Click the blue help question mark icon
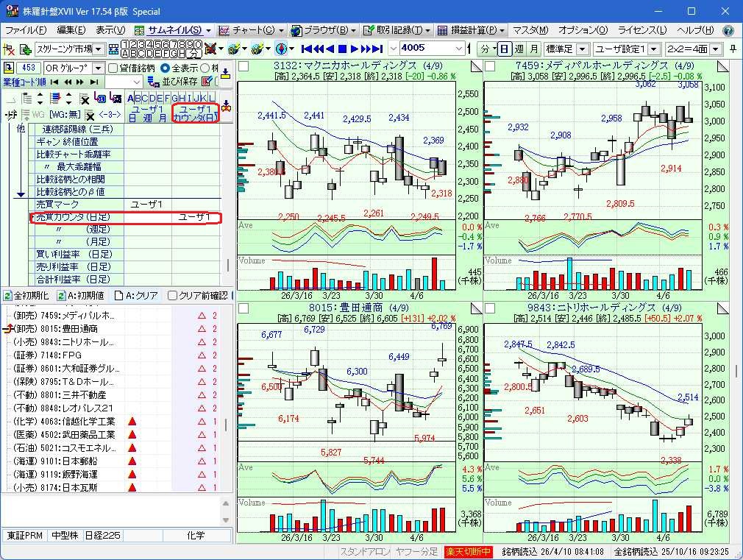743x560 pixels. [728, 30]
